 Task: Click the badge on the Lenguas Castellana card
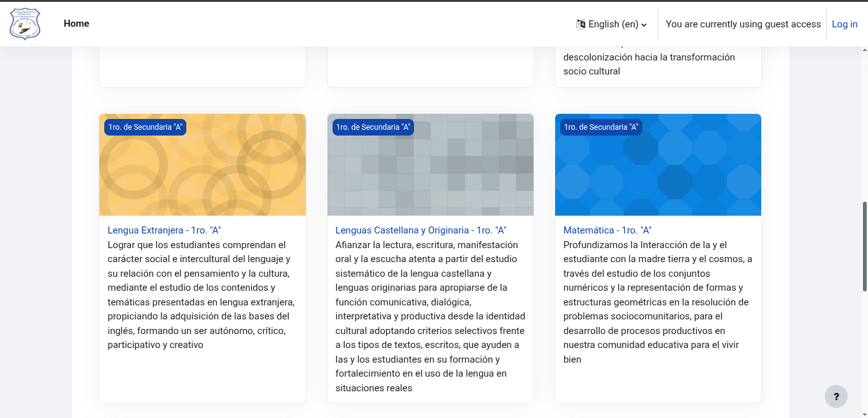(373, 127)
